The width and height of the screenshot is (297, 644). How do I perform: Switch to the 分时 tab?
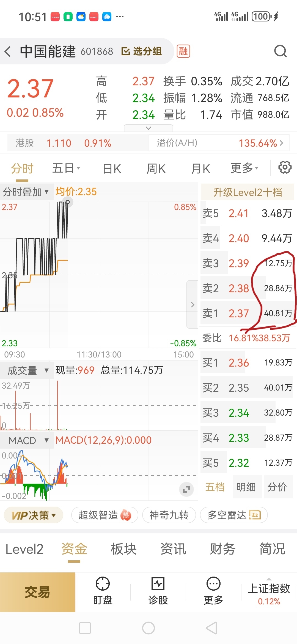[x=22, y=168]
